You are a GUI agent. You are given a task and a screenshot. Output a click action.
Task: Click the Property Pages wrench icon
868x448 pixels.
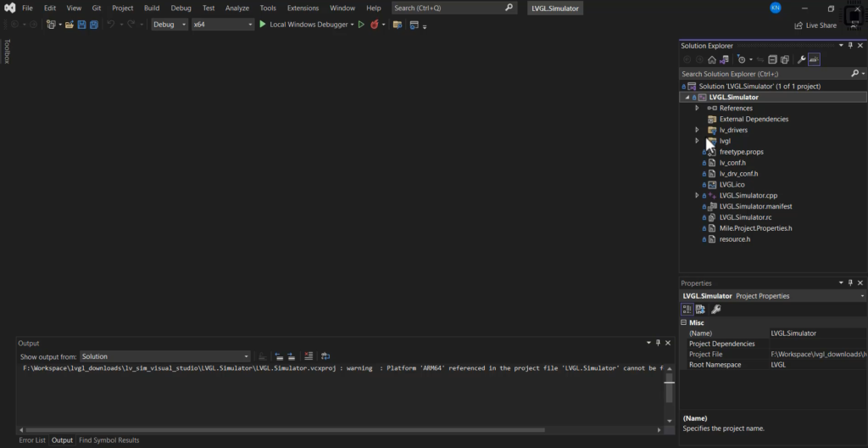pyautogui.click(x=715, y=310)
